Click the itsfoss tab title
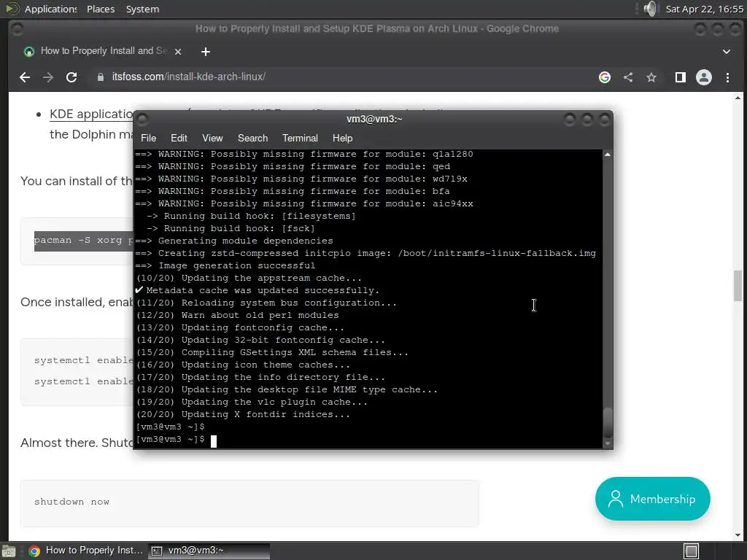The image size is (747, 560). 104,51
